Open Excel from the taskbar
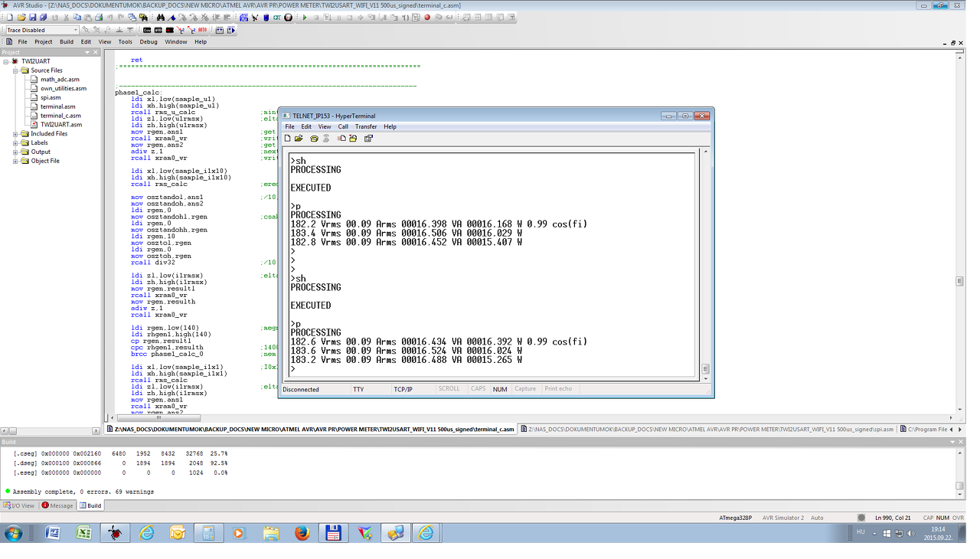 tap(84, 533)
